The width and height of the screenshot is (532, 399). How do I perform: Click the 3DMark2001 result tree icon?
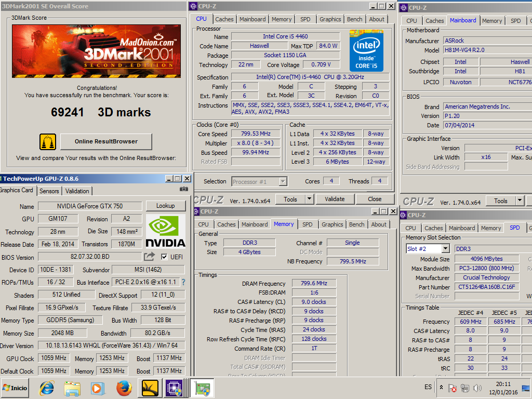pos(48,142)
